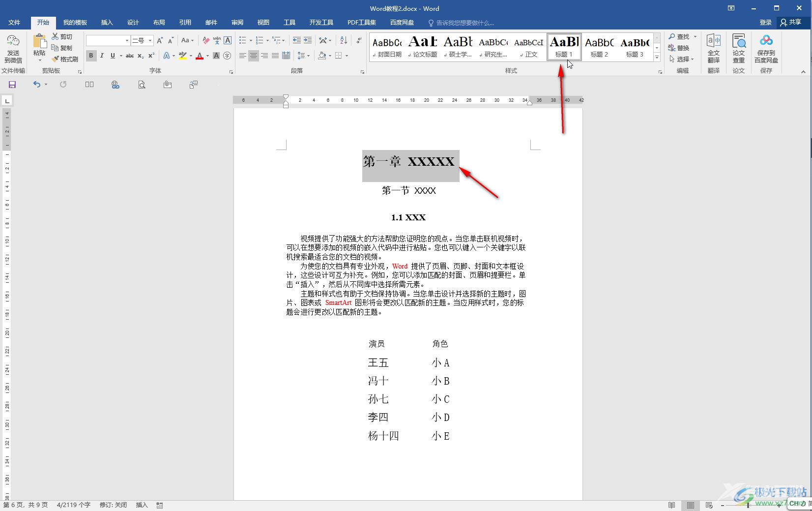812x511 pixels.
Task: Click the Undo arrow
Action: [x=36, y=85]
